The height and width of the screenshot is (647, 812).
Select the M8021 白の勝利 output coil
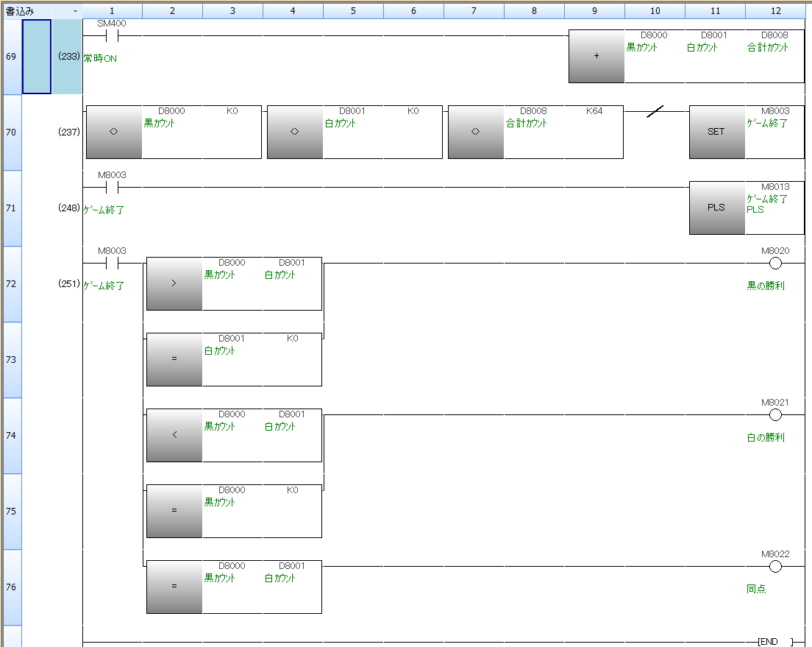click(x=774, y=415)
